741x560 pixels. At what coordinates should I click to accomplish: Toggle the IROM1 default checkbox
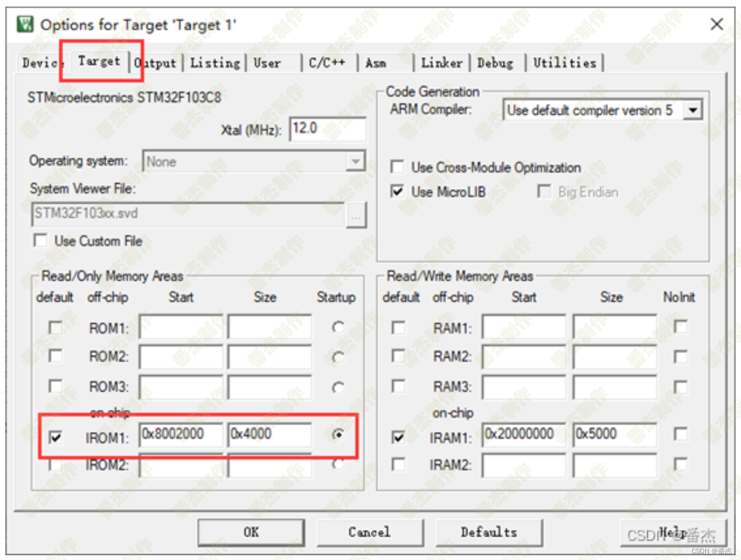click(56, 438)
